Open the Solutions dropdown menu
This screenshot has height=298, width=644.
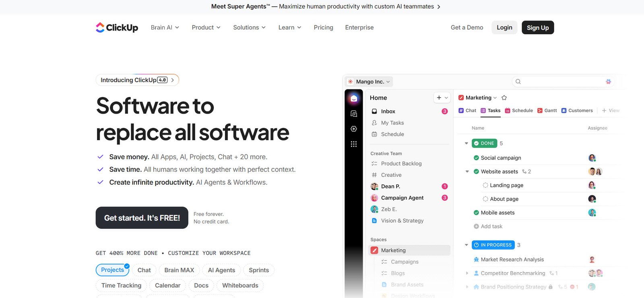(250, 27)
